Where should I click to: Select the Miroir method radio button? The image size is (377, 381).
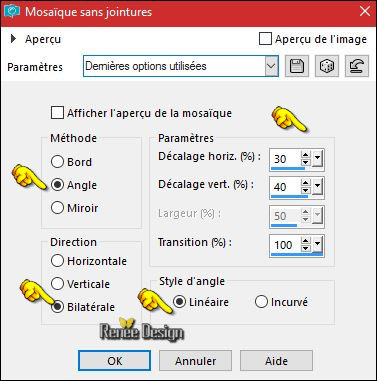point(57,208)
